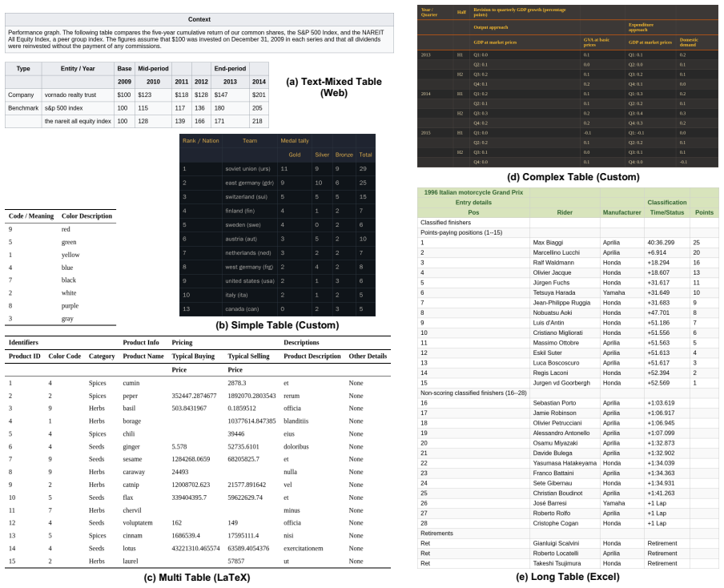Click the Context header bar
This screenshot has height=588, width=724.
[x=199, y=19]
